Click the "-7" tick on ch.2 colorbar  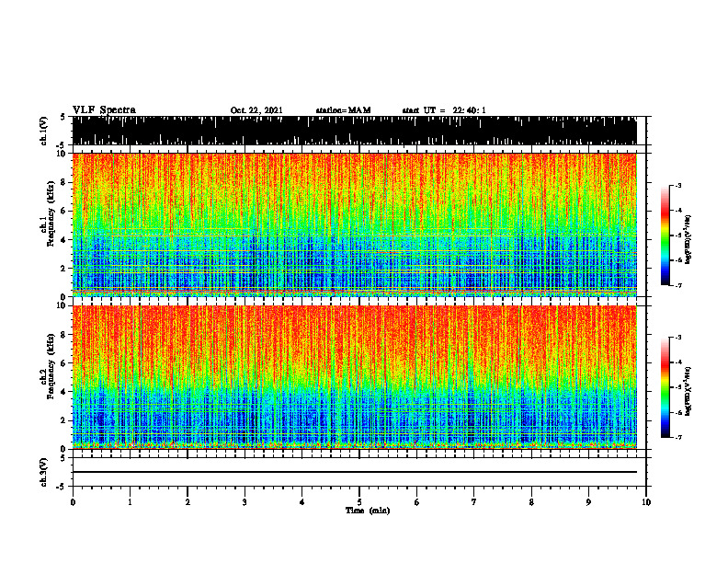(678, 437)
